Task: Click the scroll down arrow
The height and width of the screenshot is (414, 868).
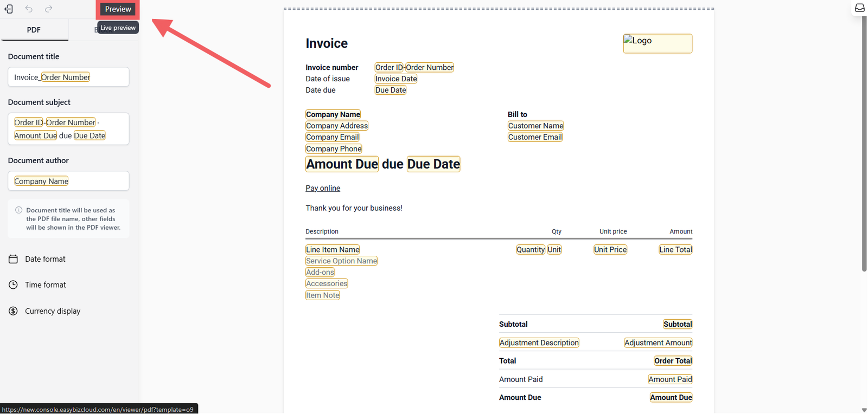Action: coord(864,410)
